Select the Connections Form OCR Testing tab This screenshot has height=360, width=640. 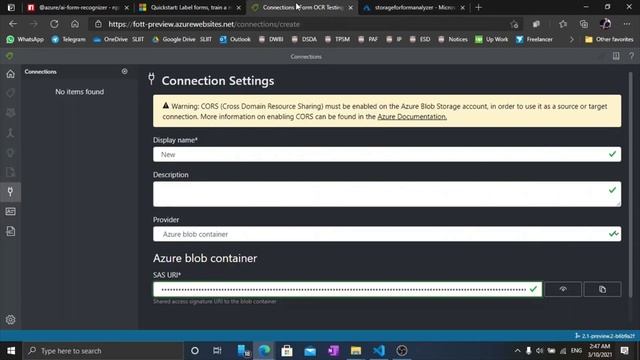302,7
